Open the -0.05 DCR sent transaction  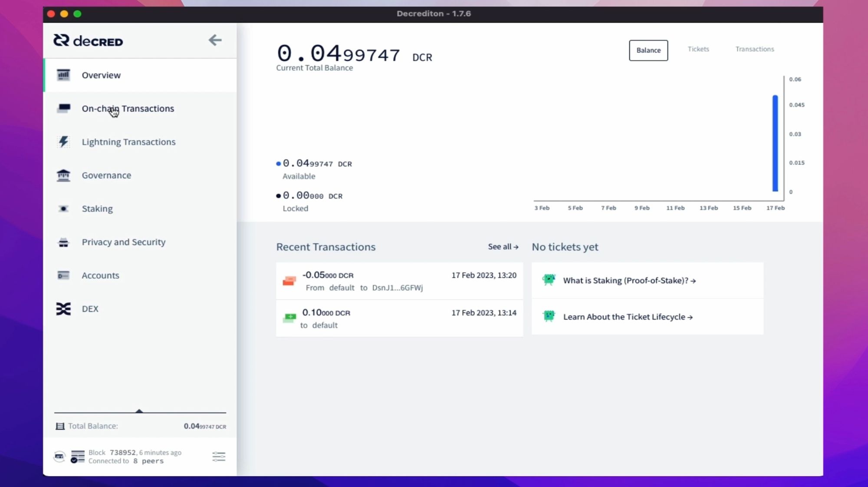(399, 281)
